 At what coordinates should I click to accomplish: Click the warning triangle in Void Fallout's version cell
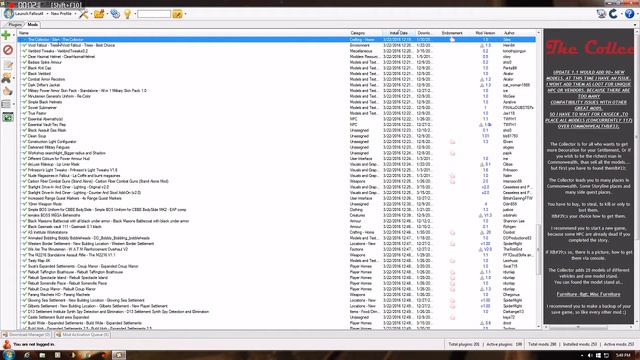[x=482, y=45]
